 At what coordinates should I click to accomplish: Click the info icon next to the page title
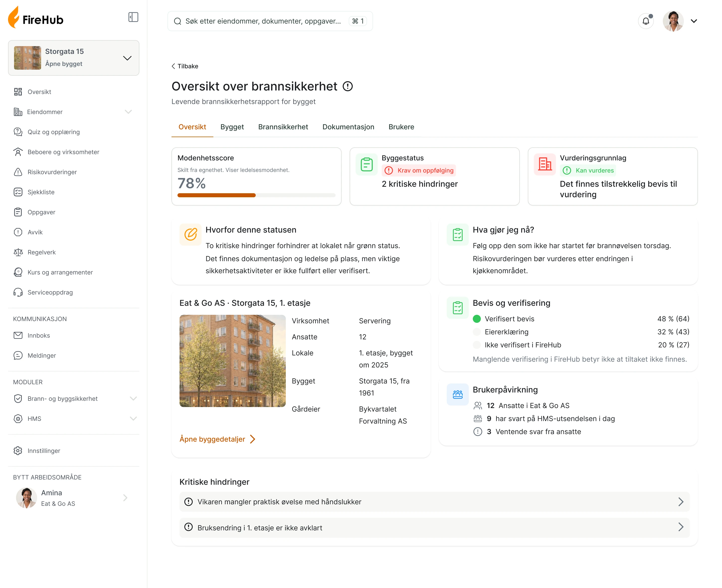point(348,86)
